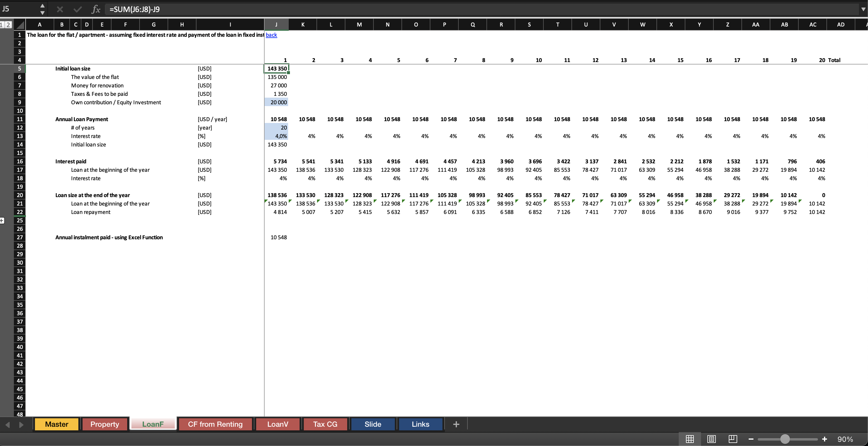Viewport: 868px width, 446px height.
Task: Click 'Annual Loan Payment' label
Action: [x=82, y=119]
